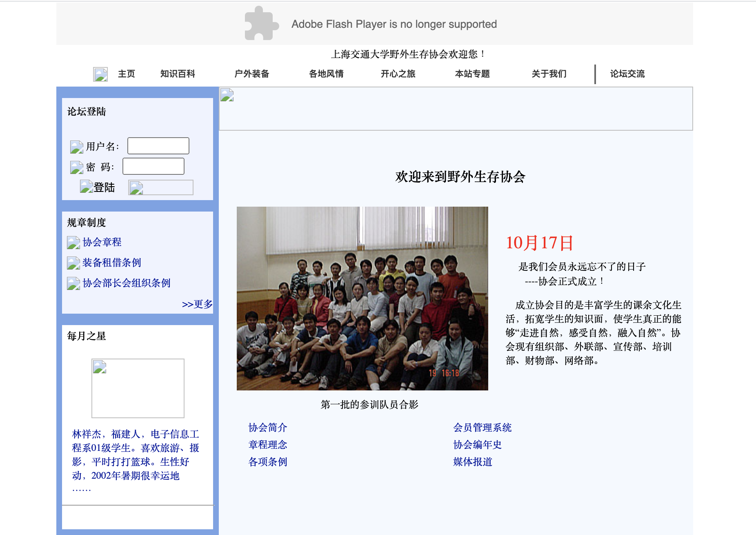The image size is (756, 535).
Task: Click bullet icon beside 协会章程
Action: (x=73, y=243)
